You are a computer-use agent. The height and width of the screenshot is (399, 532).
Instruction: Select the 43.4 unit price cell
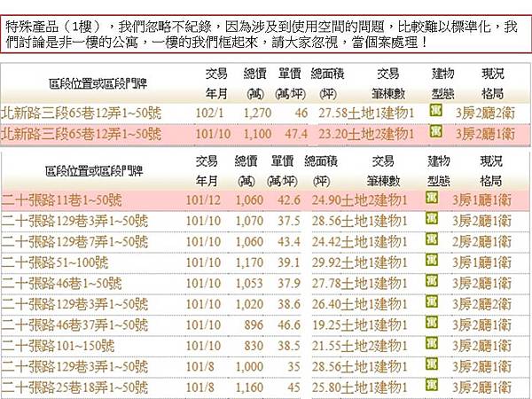pyautogui.click(x=289, y=242)
